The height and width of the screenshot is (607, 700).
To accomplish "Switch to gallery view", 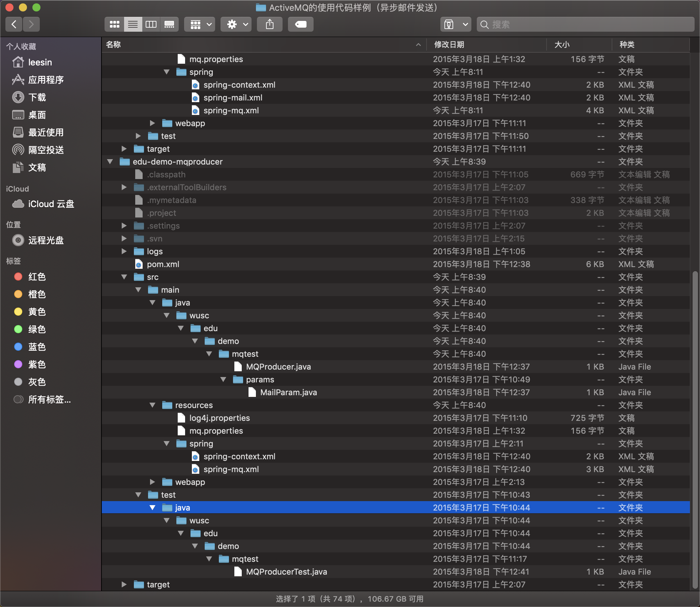I will pos(169,24).
